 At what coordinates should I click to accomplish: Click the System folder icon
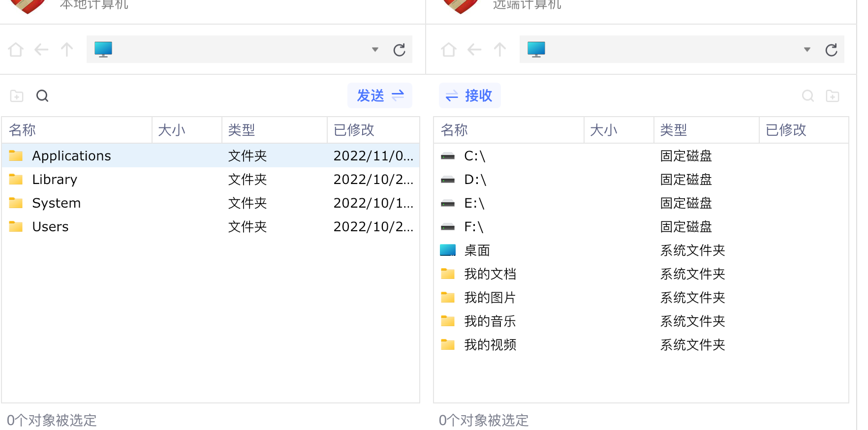(x=16, y=203)
